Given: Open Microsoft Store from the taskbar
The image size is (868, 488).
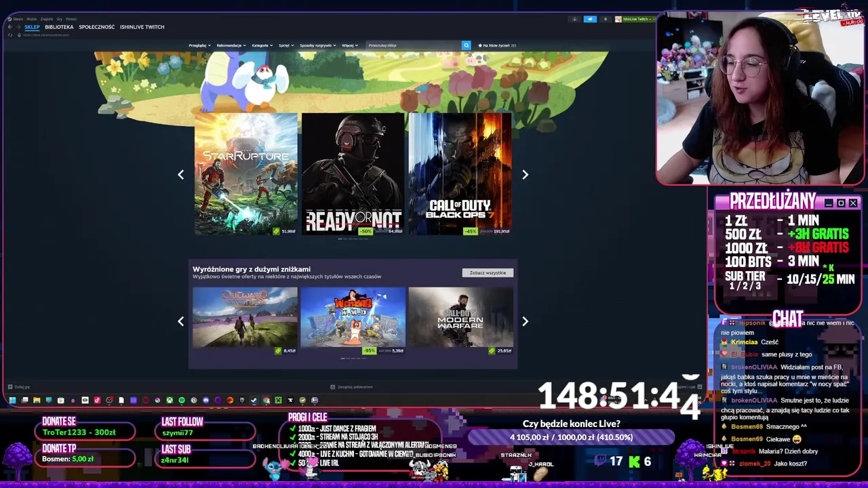Looking at the screenshot, I should click(60, 400).
